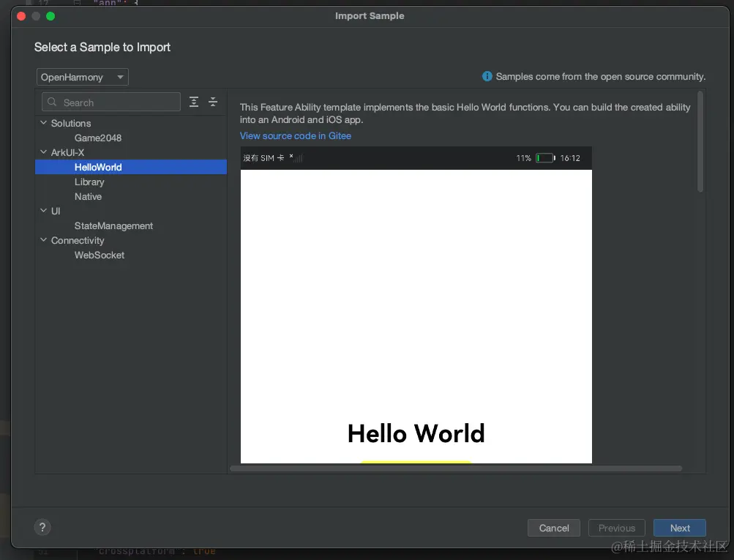
Task: Click the Cancel button
Action: 554,529
